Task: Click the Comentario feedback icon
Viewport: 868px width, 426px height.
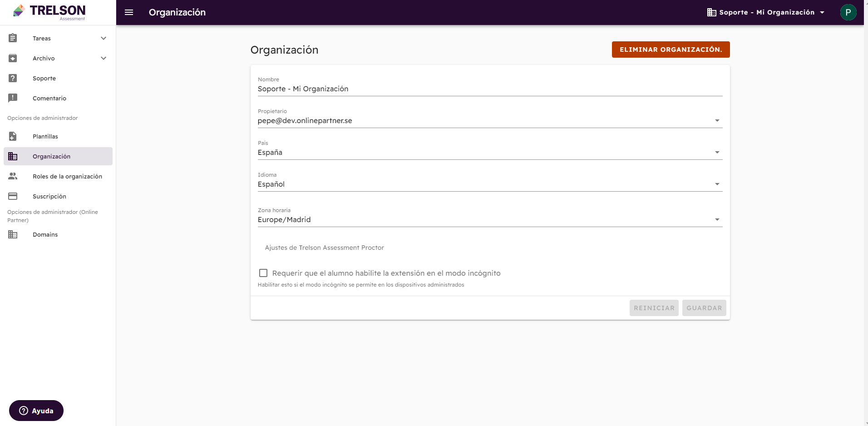Action: coord(13,98)
